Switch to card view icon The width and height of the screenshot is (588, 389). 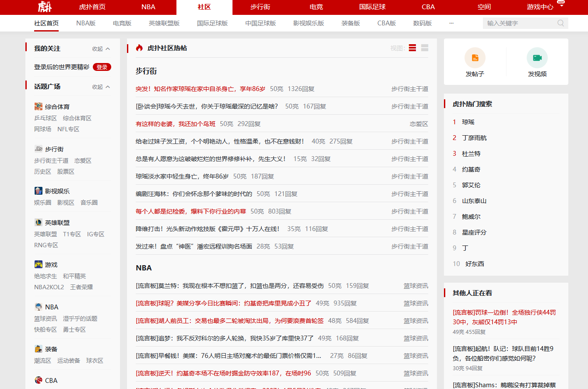[425, 48]
